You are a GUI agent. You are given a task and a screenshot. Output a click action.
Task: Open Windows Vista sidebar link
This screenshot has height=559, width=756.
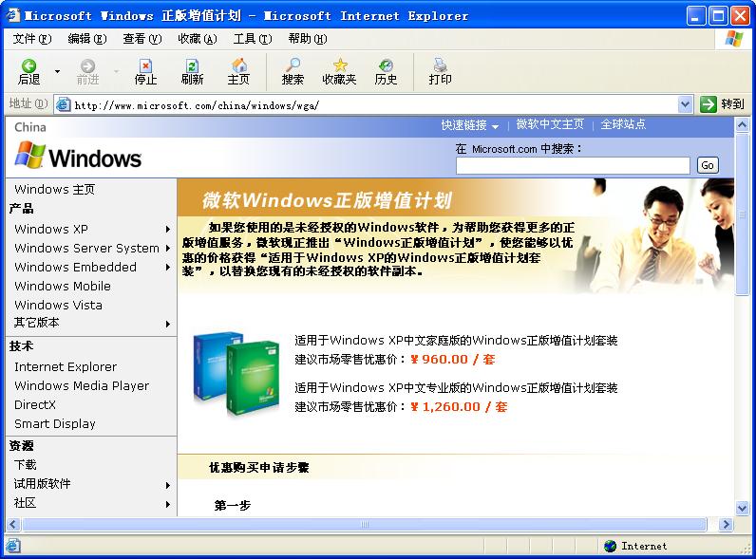tap(58, 305)
